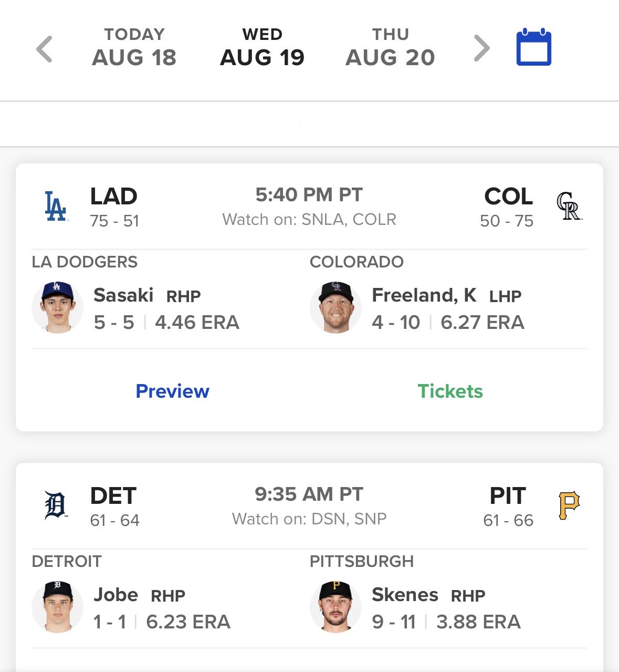Tap the 5:40 PM PT game time
Image resolution: width=619 pixels, height=672 pixels.
309,195
